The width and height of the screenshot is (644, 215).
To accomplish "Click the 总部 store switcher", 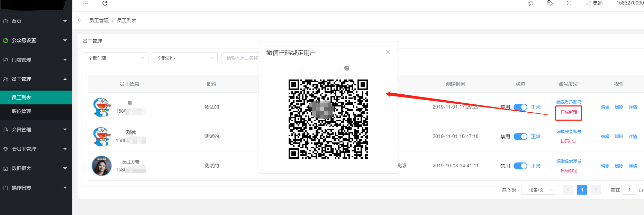I will click(x=595, y=3).
